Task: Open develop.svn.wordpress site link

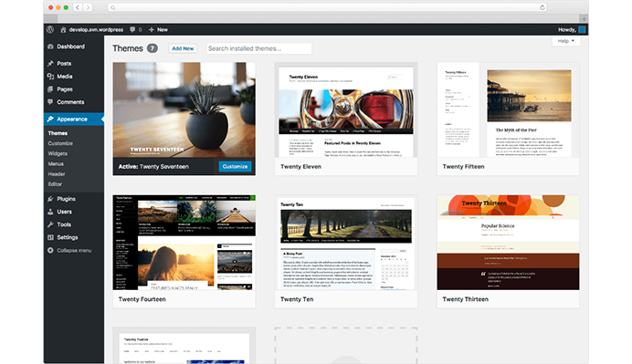Action: coord(96,29)
